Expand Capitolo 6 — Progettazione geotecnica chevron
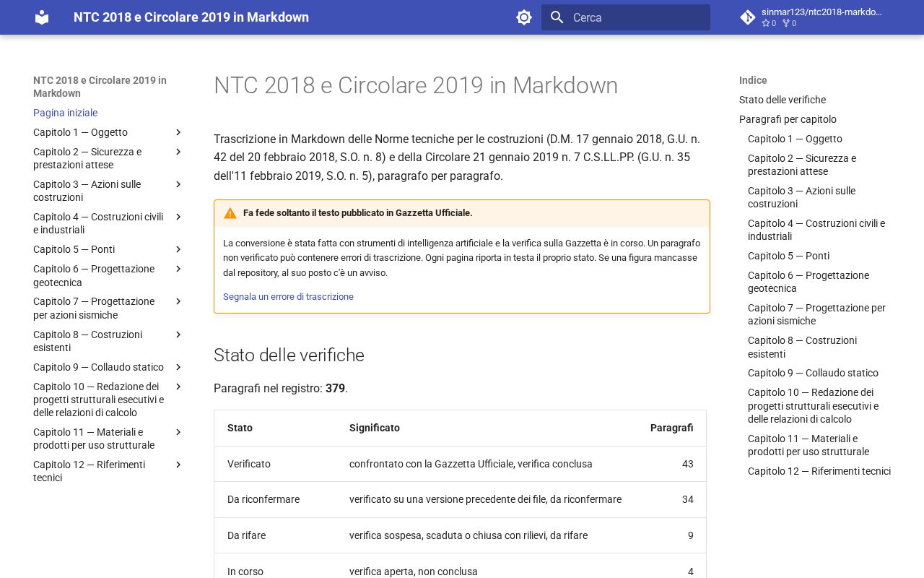Image resolution: width=924 pixels, height=578 pixels. (178, 269)
